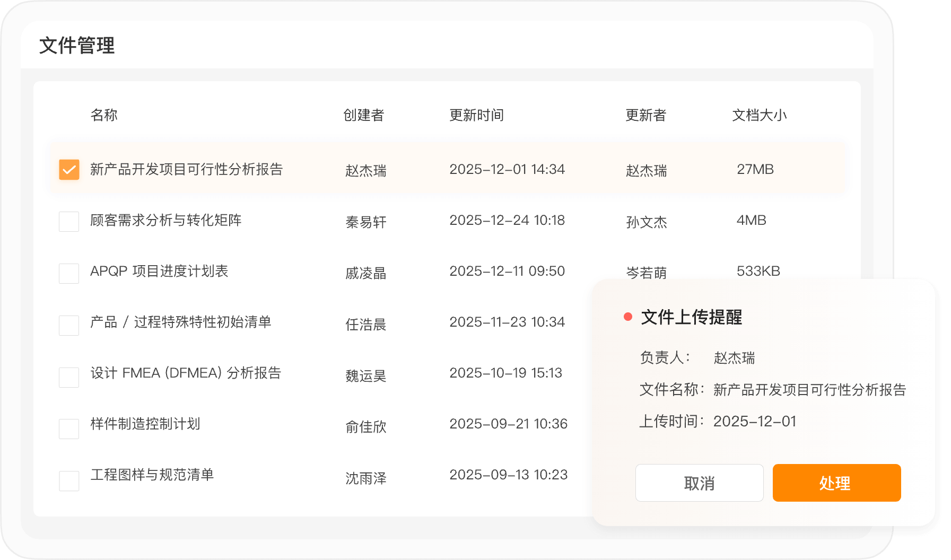Image resolution: width=951 pixels, height=560 pixels.
Task: Select the APQP 项目进度计划表 checkbox
Action: (69, 273)
